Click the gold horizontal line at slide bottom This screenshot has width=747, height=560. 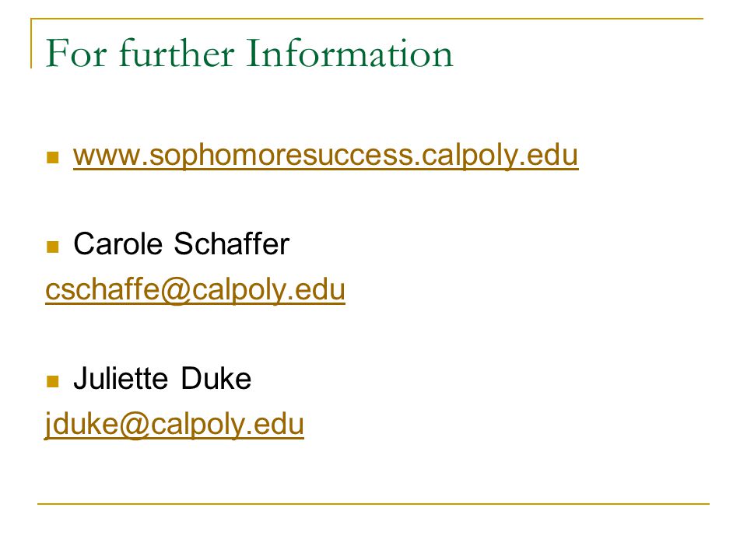pos(373,503)
